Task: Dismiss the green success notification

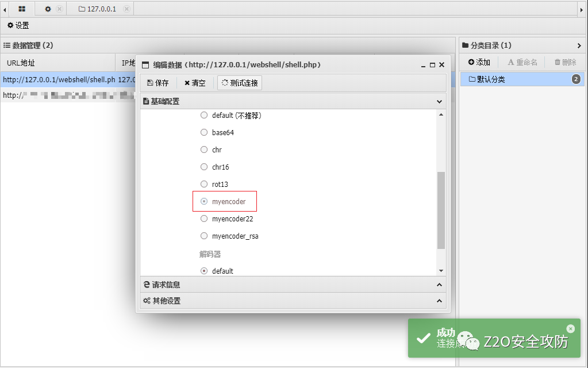Action: (x=570, y=328)
